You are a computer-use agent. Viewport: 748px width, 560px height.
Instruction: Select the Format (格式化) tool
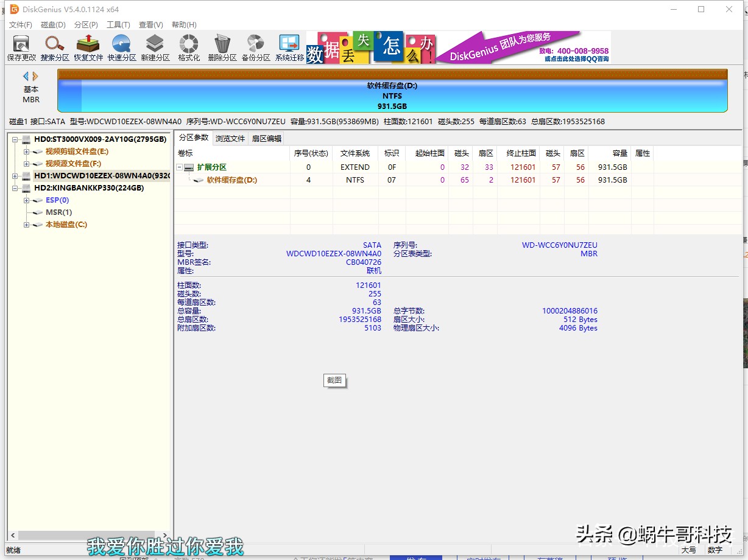pos(189,48)
